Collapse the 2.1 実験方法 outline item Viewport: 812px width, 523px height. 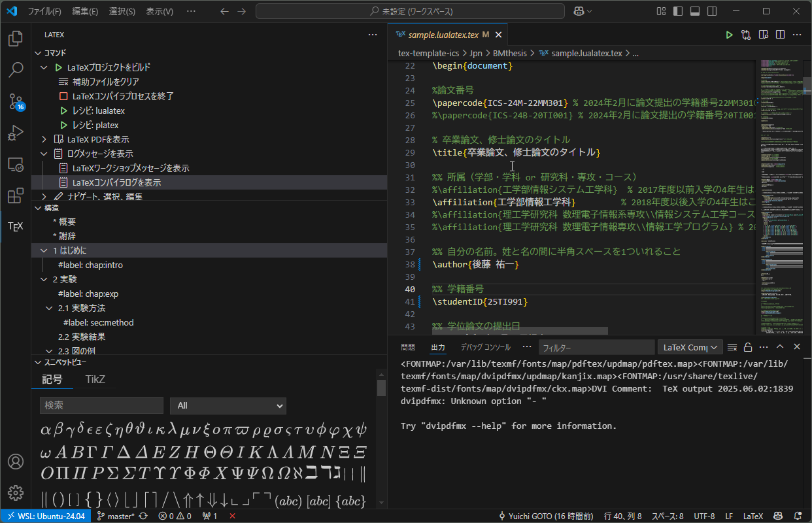point(50,308)
